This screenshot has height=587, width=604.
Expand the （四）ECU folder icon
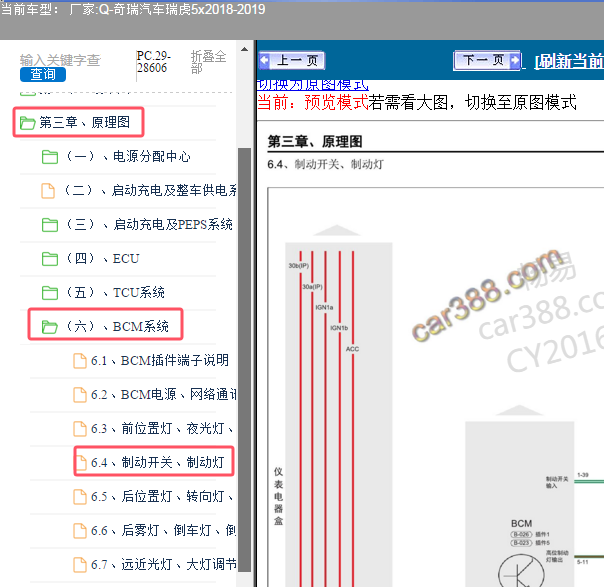50,258
